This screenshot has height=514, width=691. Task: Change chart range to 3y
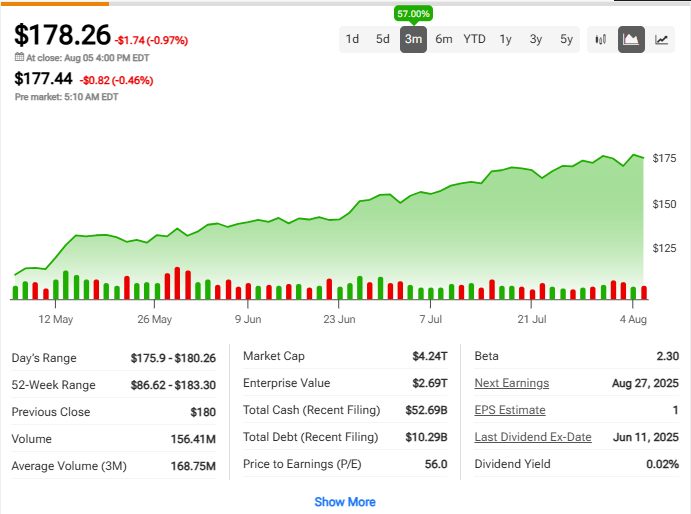click(536, 39)
